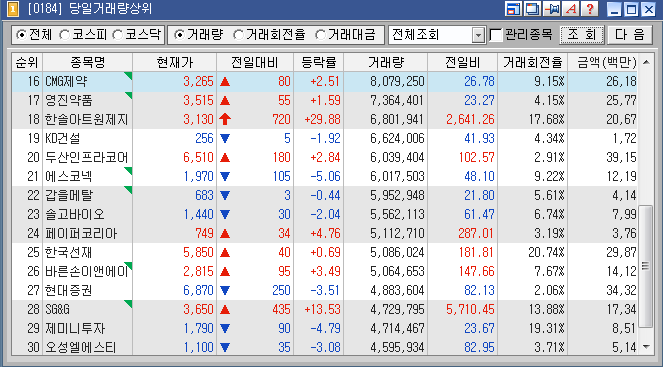
Task: Click the volume cell 4,595,934
Action: coord(397,348)
